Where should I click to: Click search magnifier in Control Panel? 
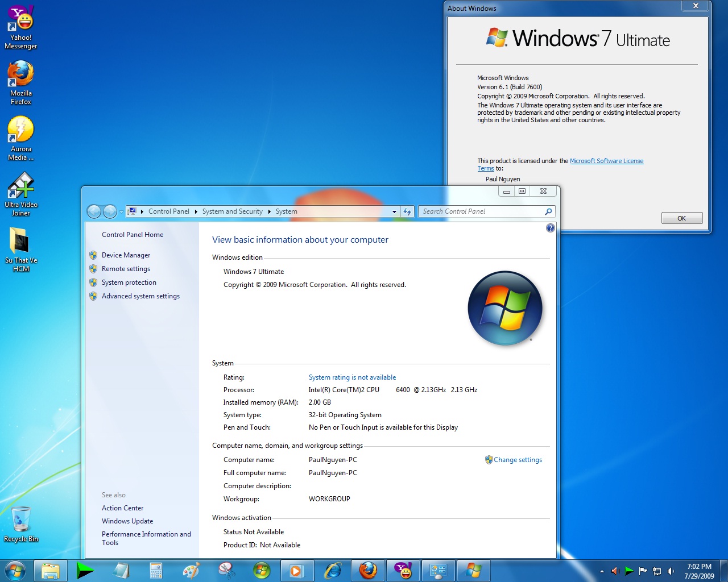coord(548,211)
